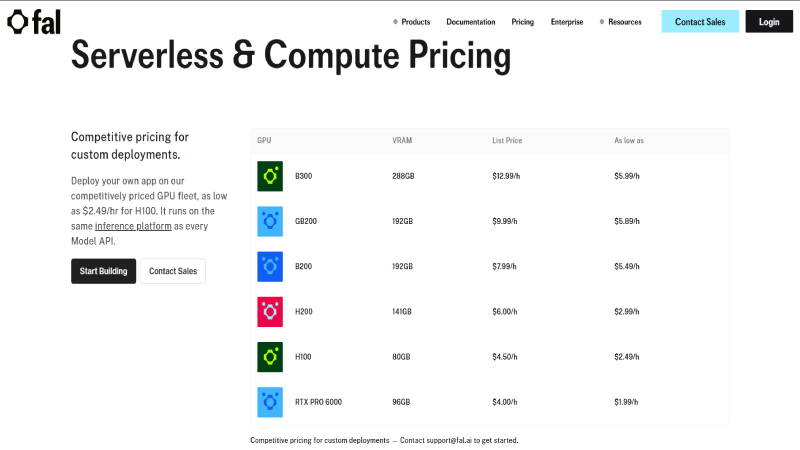Go to Documentation page
Image resolution: width=800 pixels, height=450 pixels.
point(471,22)
